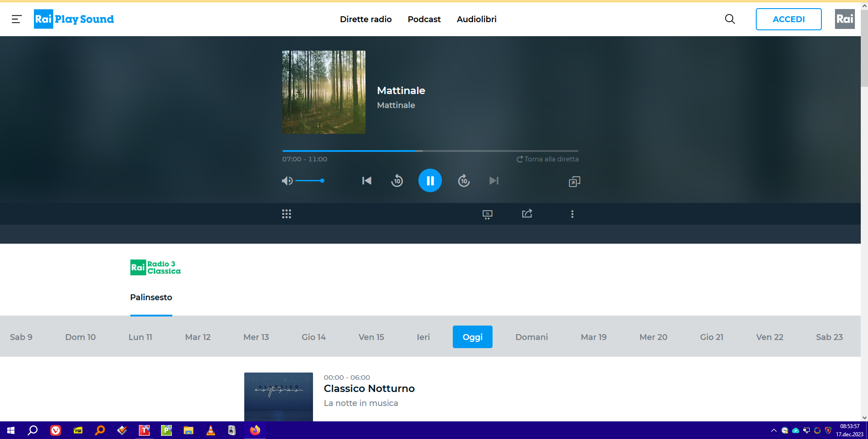This screenshot has height=439, width=868.
Task: Change playback speed icon
Action: click(487, 214)
